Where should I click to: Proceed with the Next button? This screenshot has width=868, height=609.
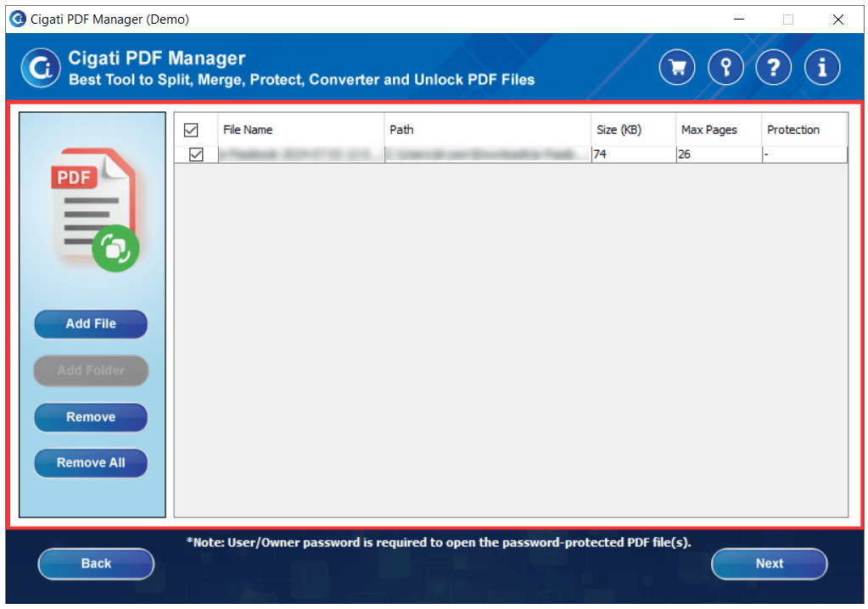pos(770,564)
